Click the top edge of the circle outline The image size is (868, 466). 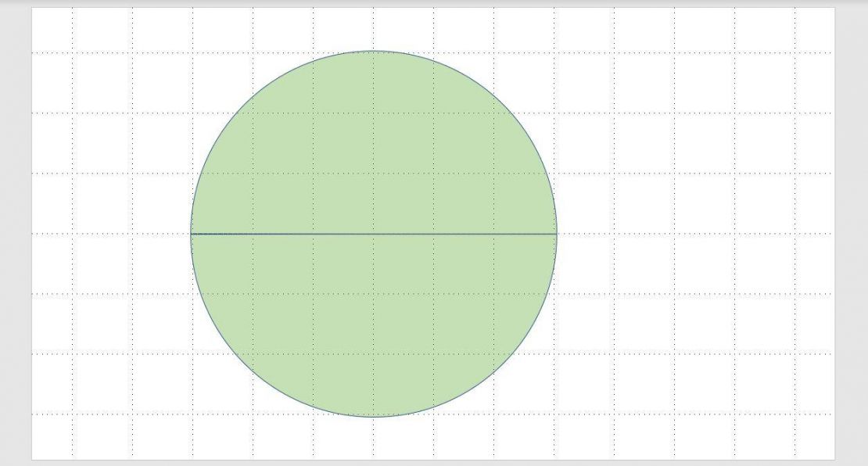coord(373,51)
